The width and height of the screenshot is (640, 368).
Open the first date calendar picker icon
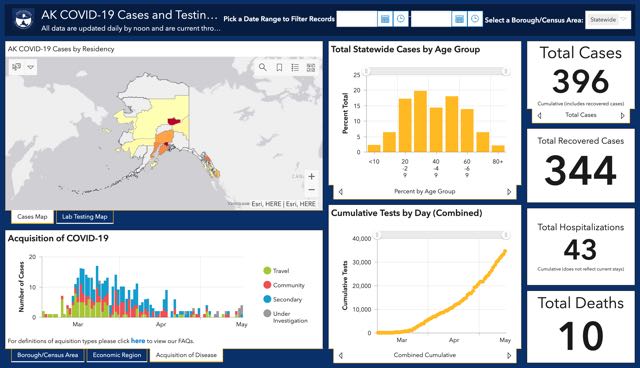[x=384, y=19]
